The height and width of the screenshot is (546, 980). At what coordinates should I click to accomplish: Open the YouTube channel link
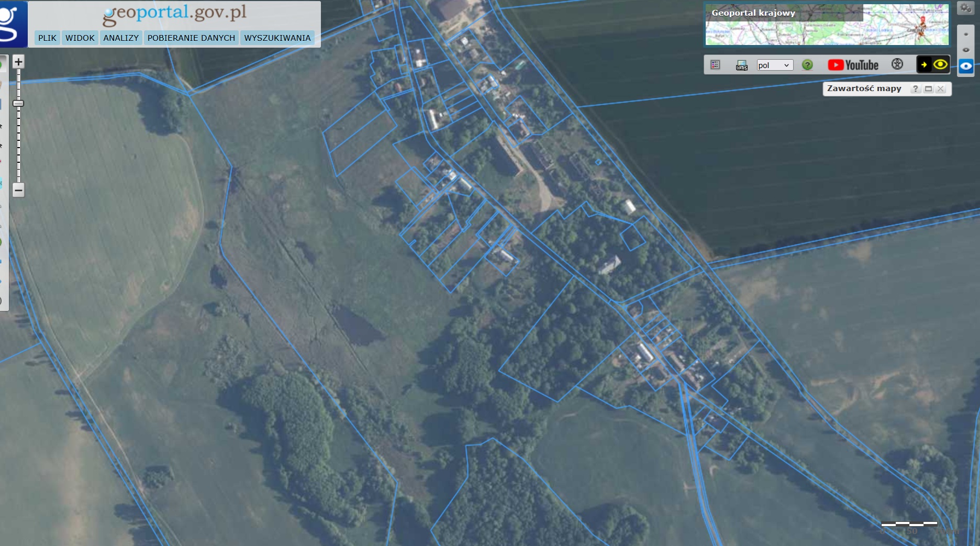tap(853, 65)
